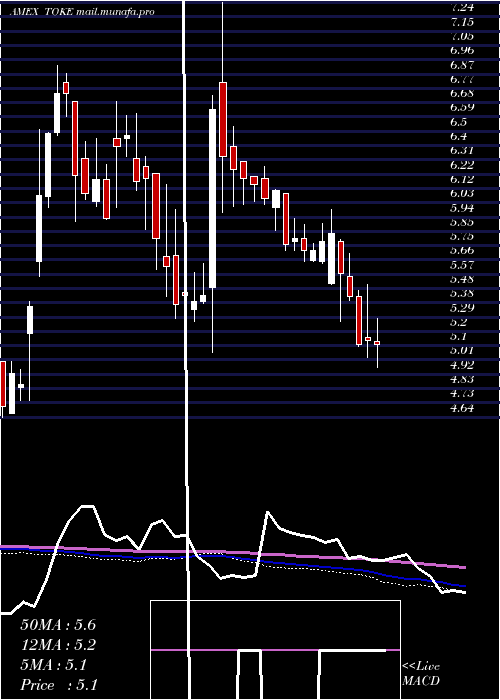Click the 4.83 price axis label
The height and width of the screenshot is (700, 500).
click(462, 379)
